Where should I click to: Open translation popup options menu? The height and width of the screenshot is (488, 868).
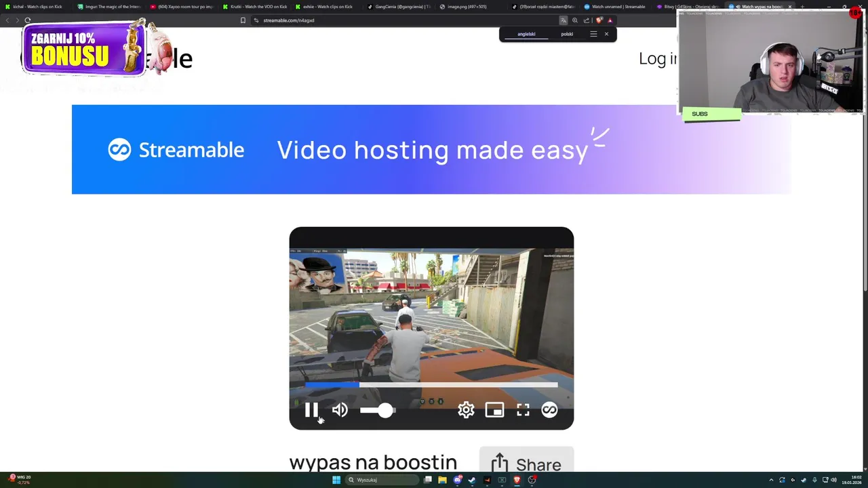click(x=593, y=34)
